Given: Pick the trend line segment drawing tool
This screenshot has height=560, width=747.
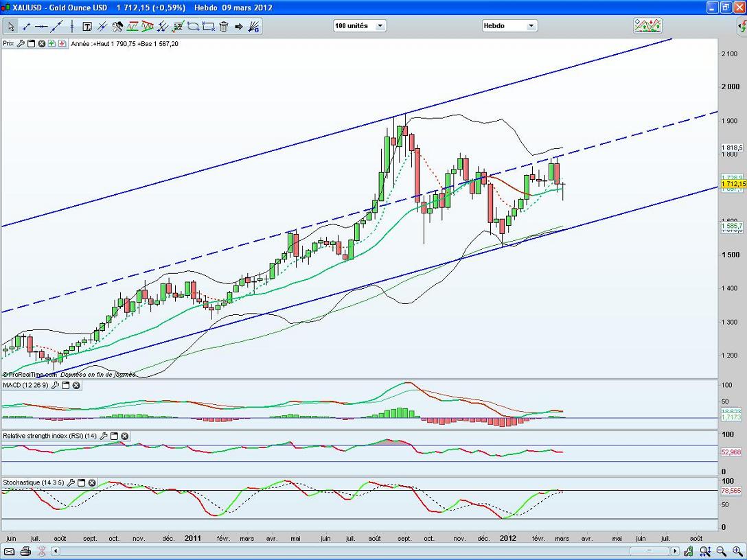Looking at the screenshot, I should click(26, 27).
